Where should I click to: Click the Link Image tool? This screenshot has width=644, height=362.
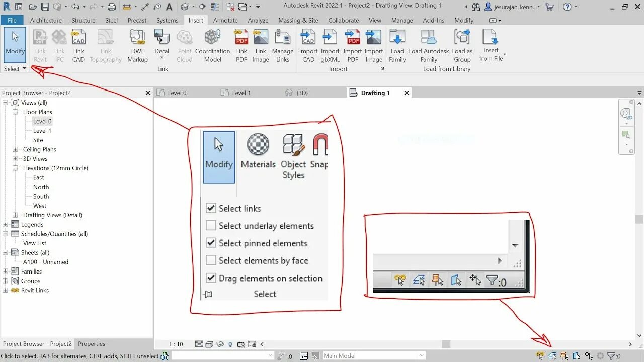[x=261, y=46]
